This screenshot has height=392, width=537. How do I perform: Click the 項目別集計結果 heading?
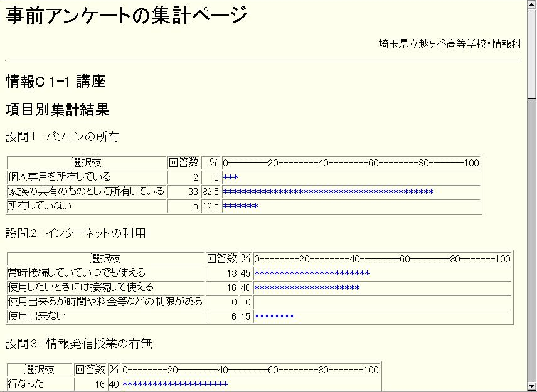tap(58, 110)
